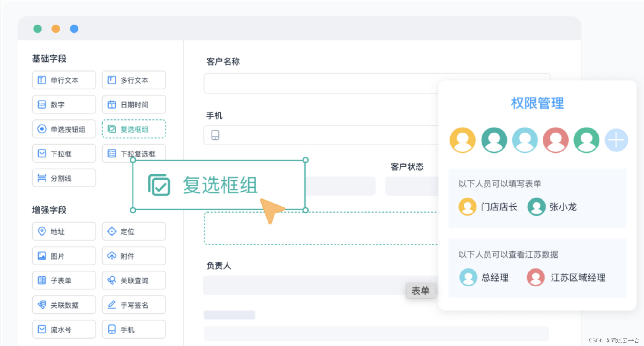Click the 表单 tag label

pyautogui.click(x=420, y=291)
